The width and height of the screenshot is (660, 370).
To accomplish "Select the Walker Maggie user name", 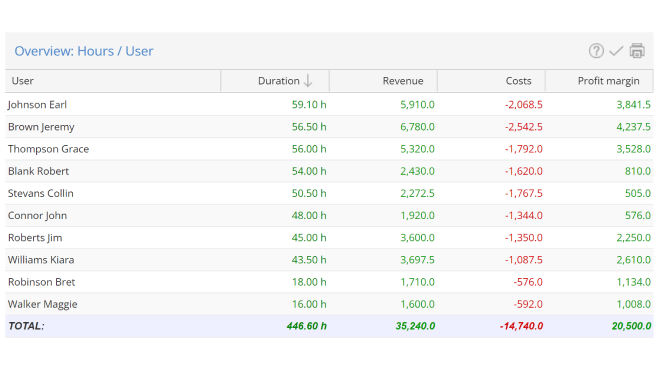I will (x=43, y=304).
